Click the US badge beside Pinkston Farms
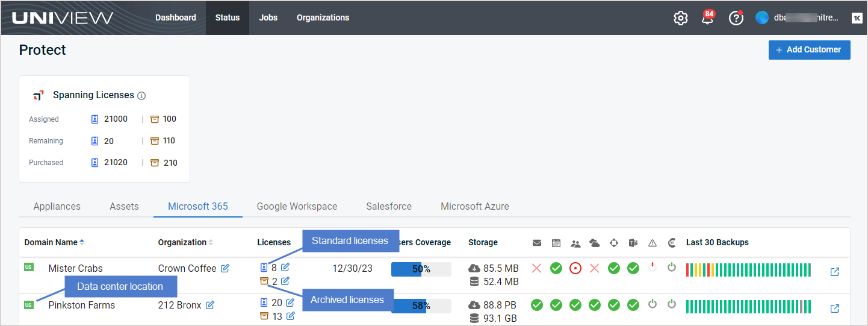868x326 pixels. (x=29, y=305)
